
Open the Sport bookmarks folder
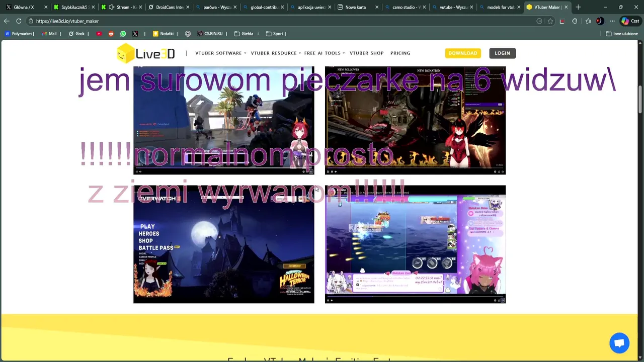274,34
